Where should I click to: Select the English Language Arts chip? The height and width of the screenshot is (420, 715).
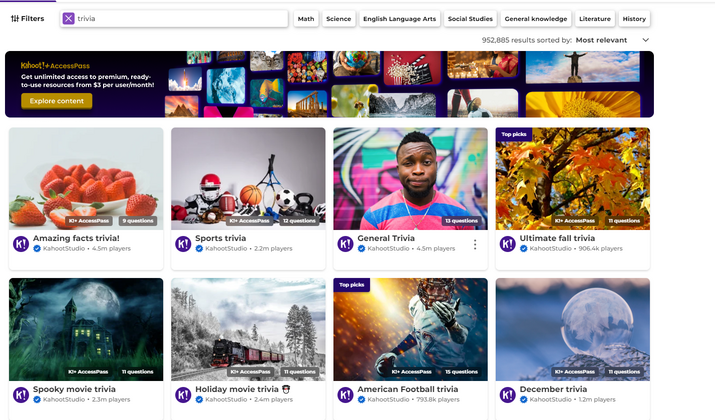click(399, 19)
